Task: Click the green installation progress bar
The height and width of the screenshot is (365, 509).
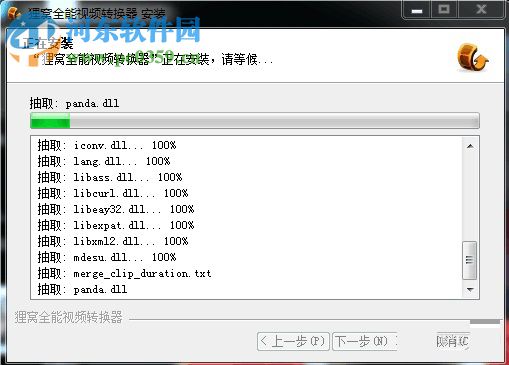Action: 255,121
